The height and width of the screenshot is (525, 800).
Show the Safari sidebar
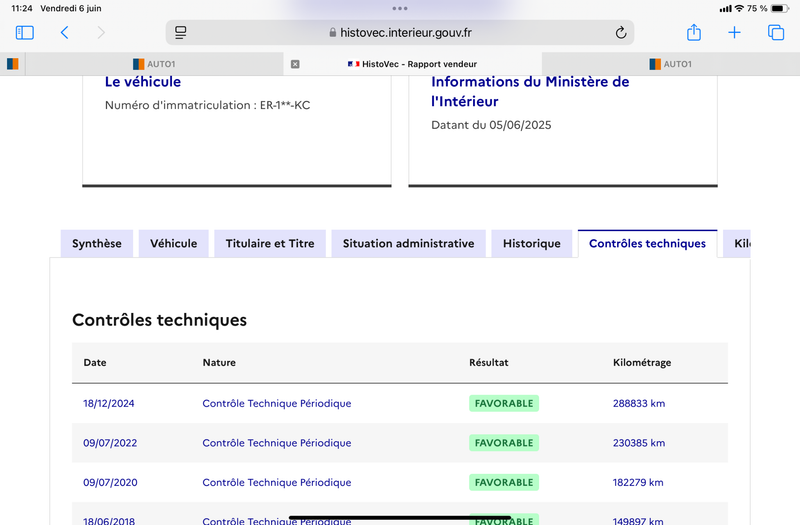(x=24, y=33)
